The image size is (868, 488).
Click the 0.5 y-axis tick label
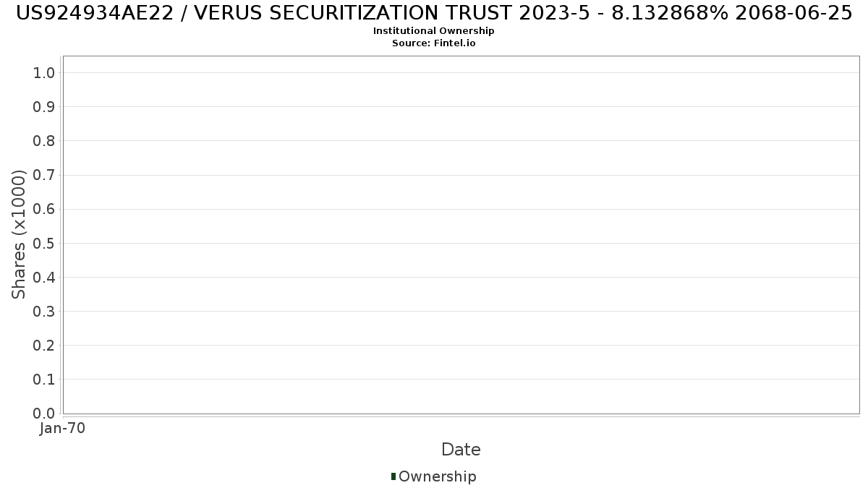pos(43,243)
